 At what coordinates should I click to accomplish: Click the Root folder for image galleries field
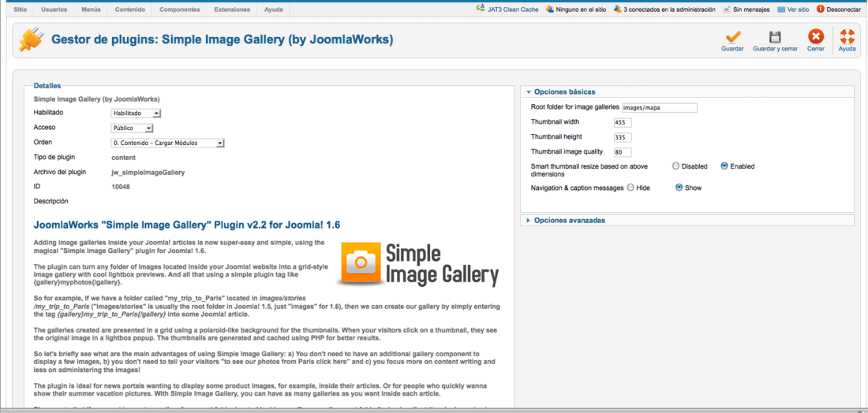click(660, 108)
